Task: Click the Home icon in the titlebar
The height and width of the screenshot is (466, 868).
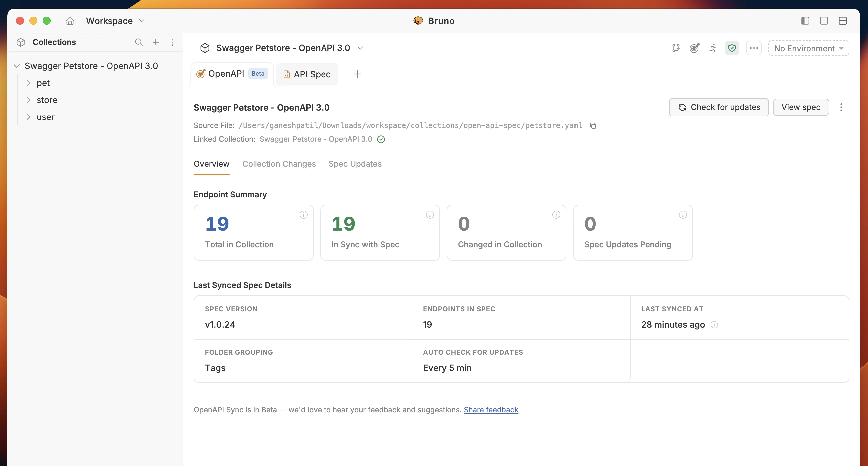Action: [x=70, y=21]
